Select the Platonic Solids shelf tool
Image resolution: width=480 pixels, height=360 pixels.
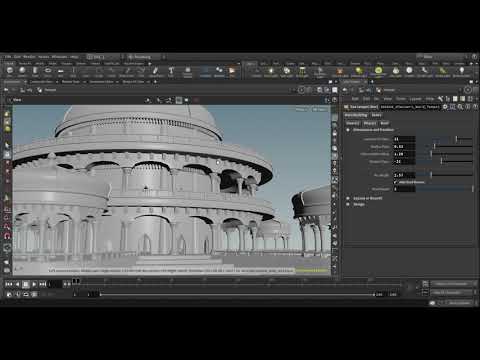pos(188,71)
